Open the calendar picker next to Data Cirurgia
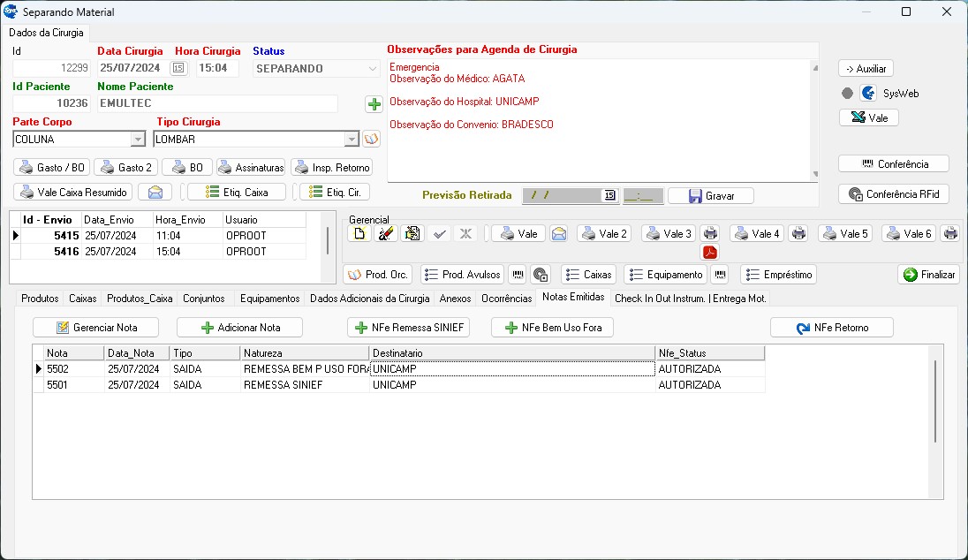968x560 pixels. [178, 68]
